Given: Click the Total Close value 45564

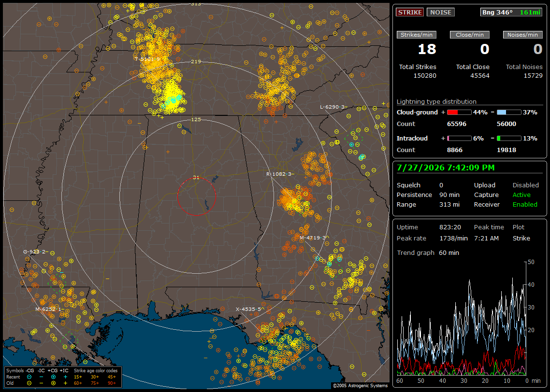Looking at the screenshot, I should (x=480, y=76).
